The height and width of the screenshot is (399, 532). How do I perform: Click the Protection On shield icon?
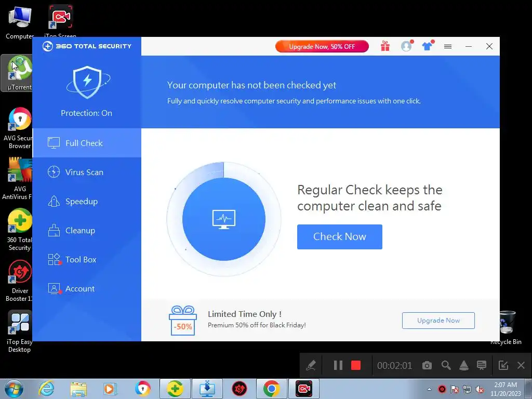pyautogui.click(x=87, y=82)
